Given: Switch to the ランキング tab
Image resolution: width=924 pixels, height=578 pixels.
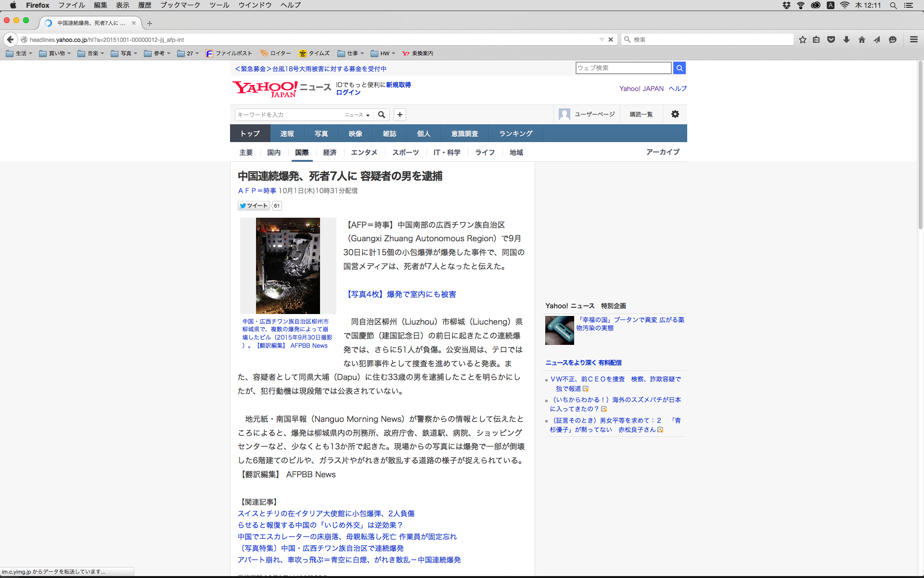Looking at the screenshot, I should click(515, 133).
